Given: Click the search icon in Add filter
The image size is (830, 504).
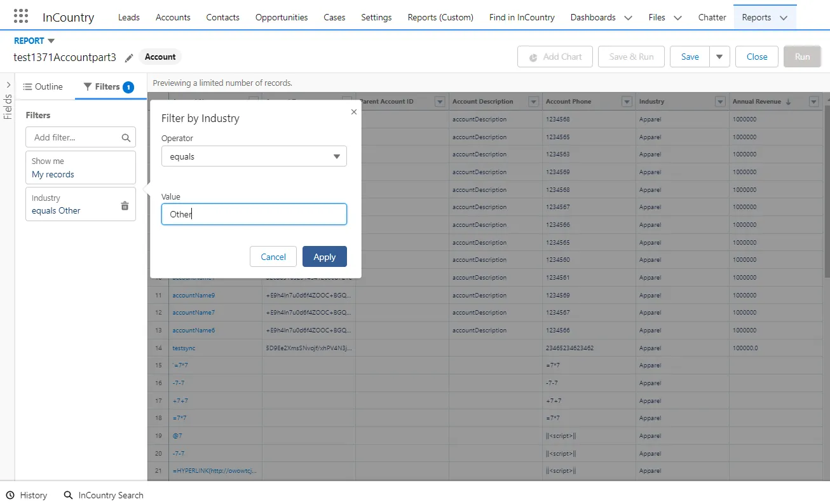Looking at the screenshot, I should point(126,137).
